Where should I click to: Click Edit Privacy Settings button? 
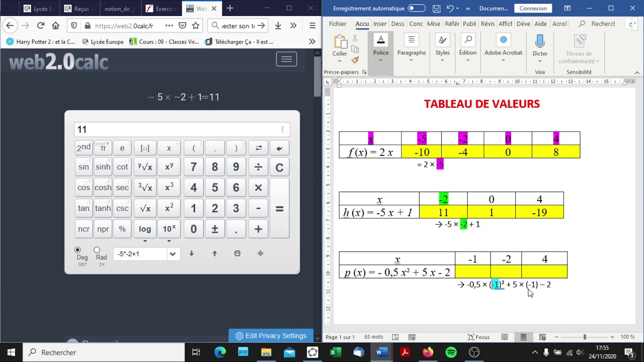pos(271,336)
